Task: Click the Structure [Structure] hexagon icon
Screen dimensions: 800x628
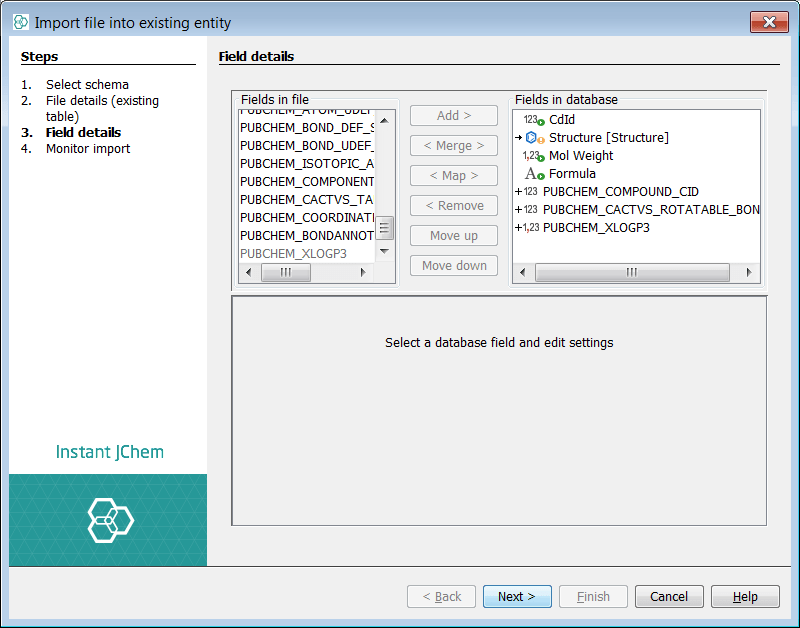Action: tap(531, 137)
